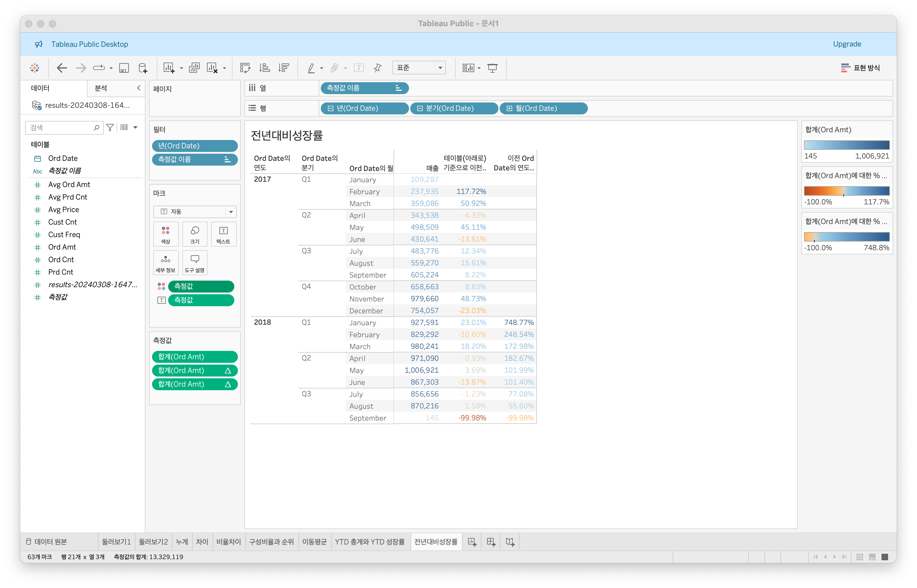Open the Tooltip marks card button
The width and height of the screenshot is (917, 588).
tap(195, 263)
